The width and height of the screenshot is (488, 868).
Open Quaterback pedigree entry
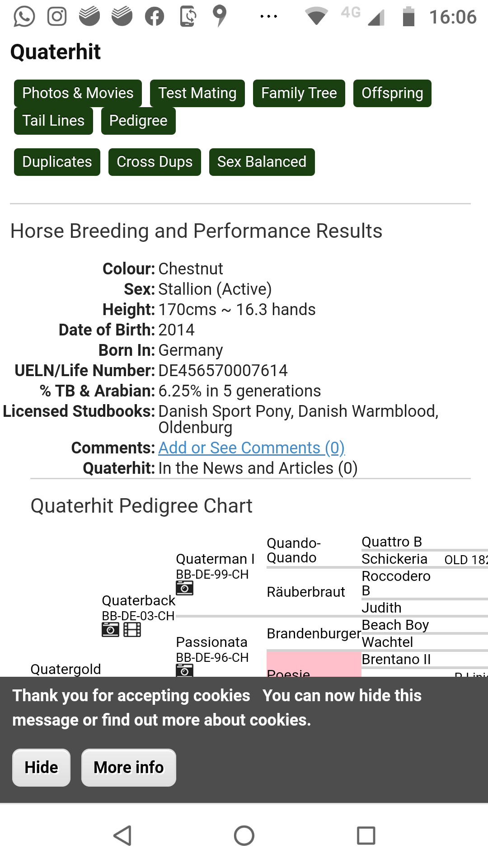pyautogui.click(x=138, y=600)
